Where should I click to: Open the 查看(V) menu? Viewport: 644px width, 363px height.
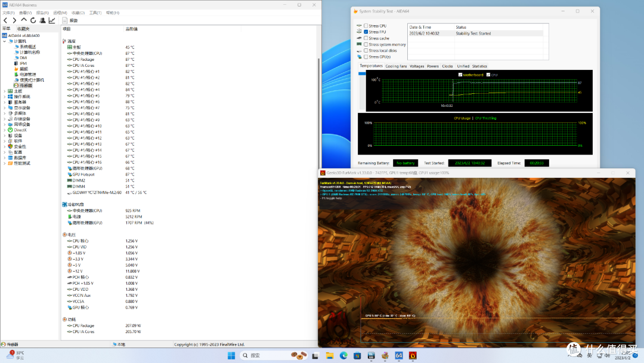pos(25,13)
